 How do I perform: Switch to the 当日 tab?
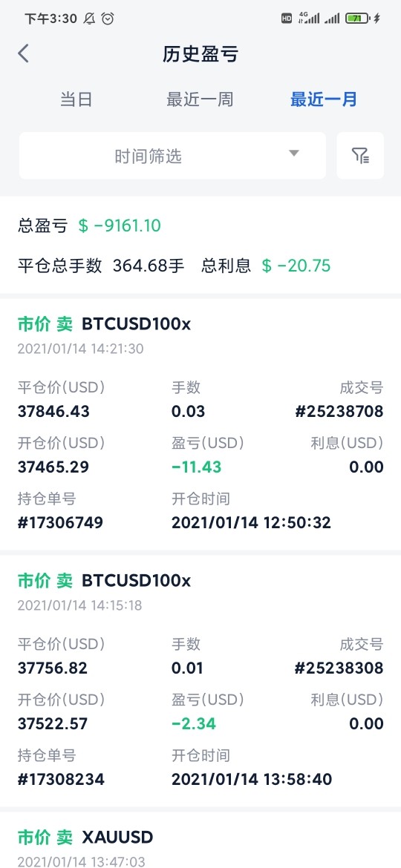coord(76,99)
